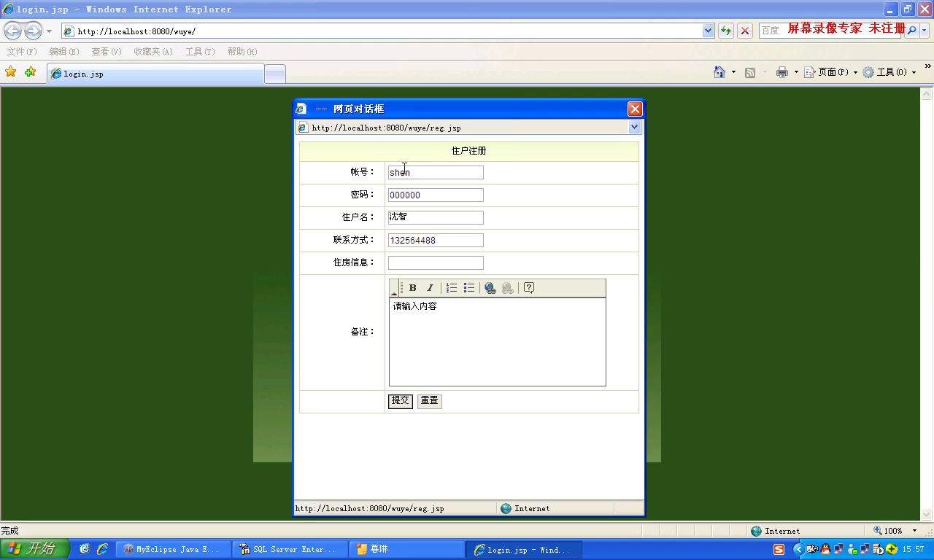
Task: Collapse the editor toolbar with the triangle
Action: coord(394,292)
